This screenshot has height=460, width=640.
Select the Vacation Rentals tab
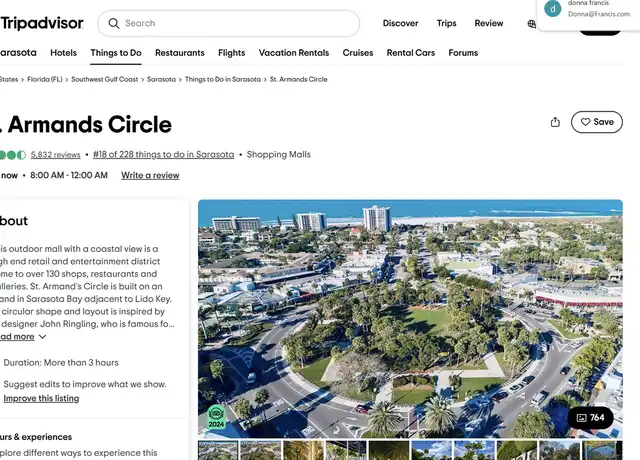pyautogui.click(x=294, y=53)
